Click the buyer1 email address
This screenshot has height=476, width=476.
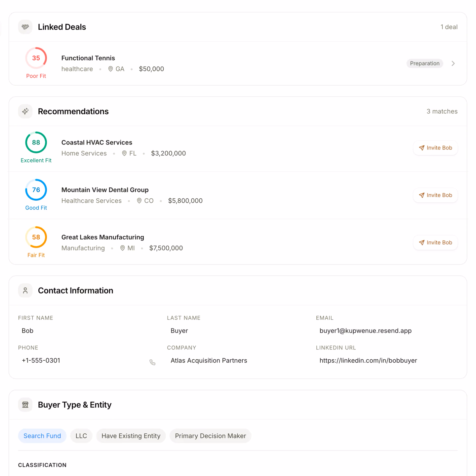coord(366,331)
